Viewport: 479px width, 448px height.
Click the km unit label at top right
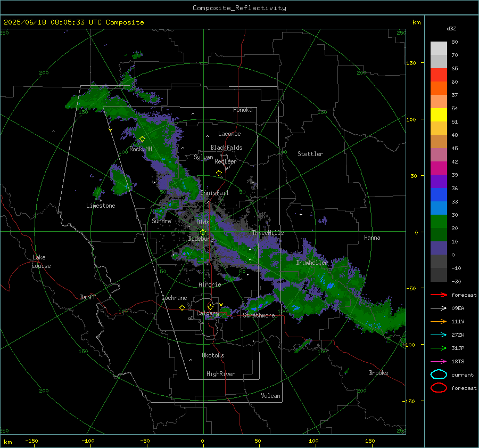(x=416, y=22)
